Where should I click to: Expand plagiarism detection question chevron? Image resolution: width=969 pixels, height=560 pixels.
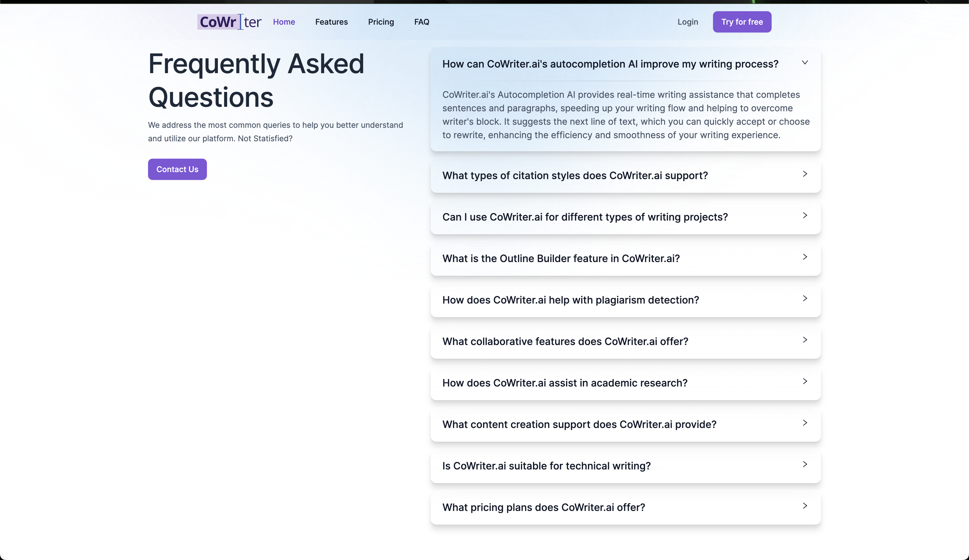pyautogui.click(x=804, y=299)
